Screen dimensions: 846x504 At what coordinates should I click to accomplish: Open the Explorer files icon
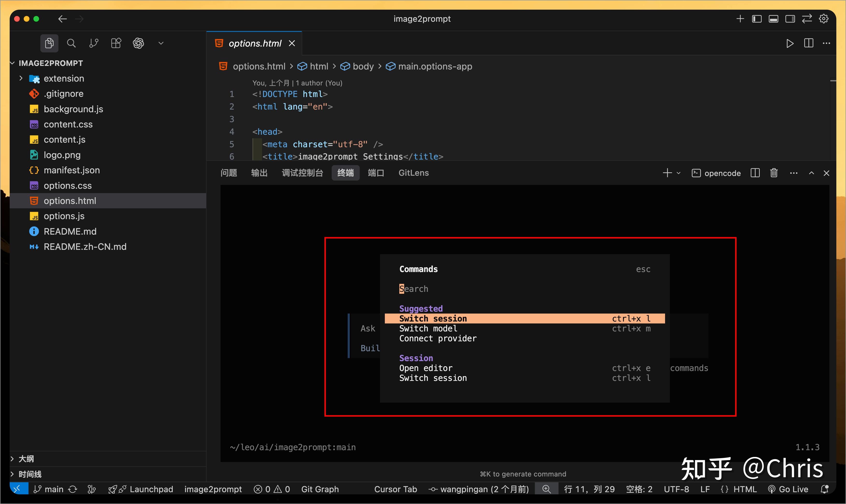tap(49, 43)
